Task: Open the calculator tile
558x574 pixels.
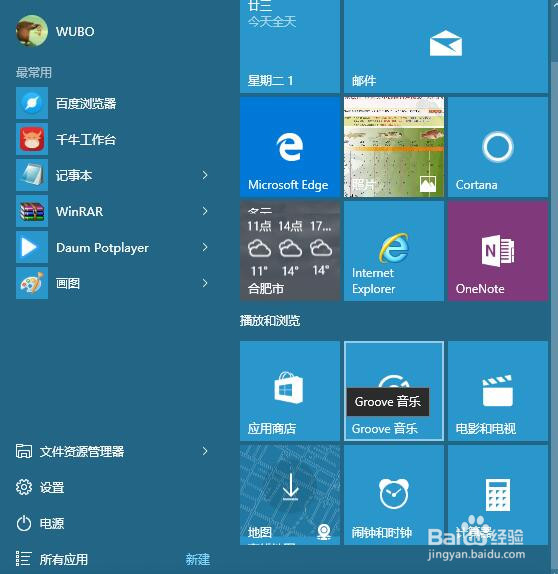Action: coord(498,495)
